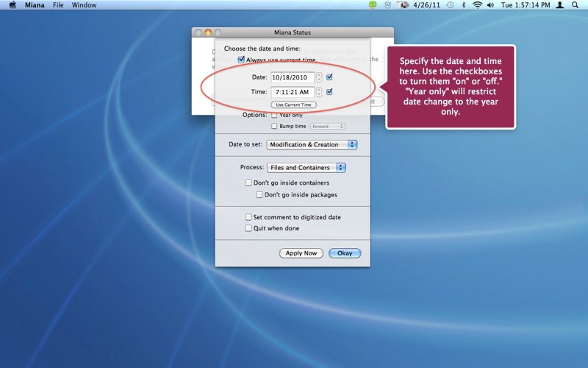This screenshot has width=588, height=368.
Task: Click the Use Current Time button
Action: [293, 105]
